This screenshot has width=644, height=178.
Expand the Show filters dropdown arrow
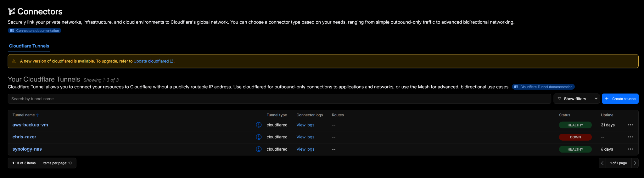596,99
